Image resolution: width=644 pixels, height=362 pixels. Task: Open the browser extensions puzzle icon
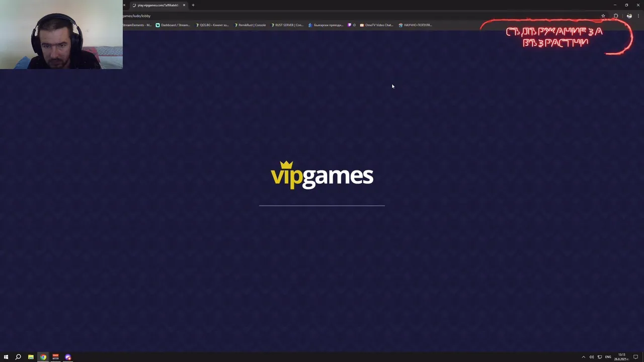tap(616, 16)
